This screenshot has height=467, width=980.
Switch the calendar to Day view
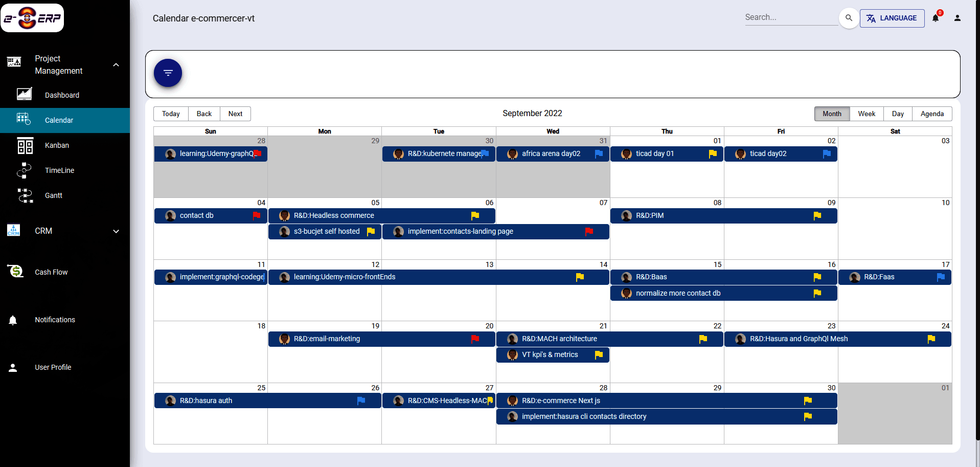[897, 114]
